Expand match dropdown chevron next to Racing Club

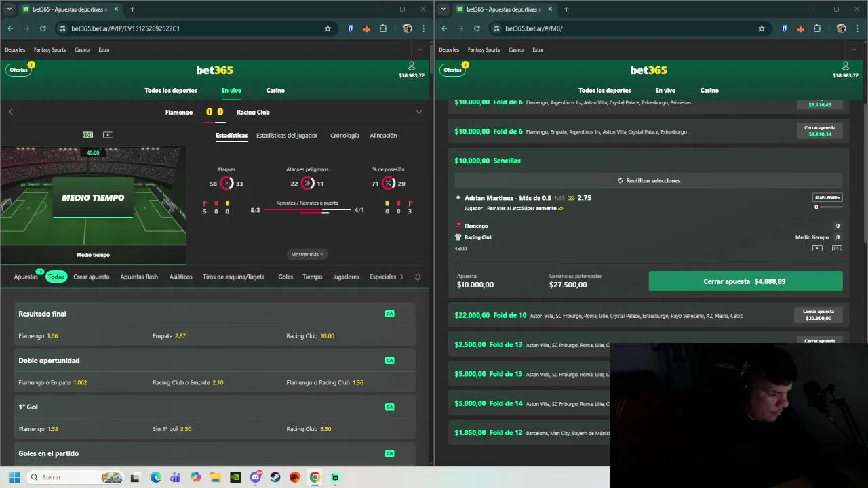point(418,112)
